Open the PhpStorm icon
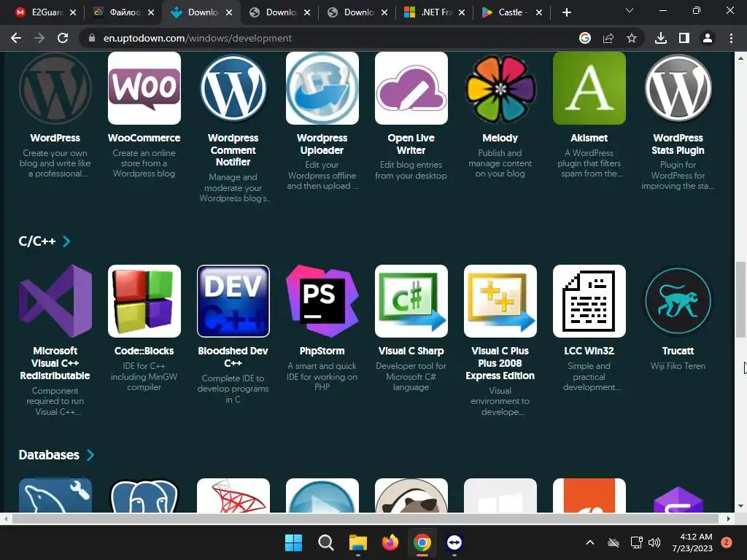 point(322,301)
